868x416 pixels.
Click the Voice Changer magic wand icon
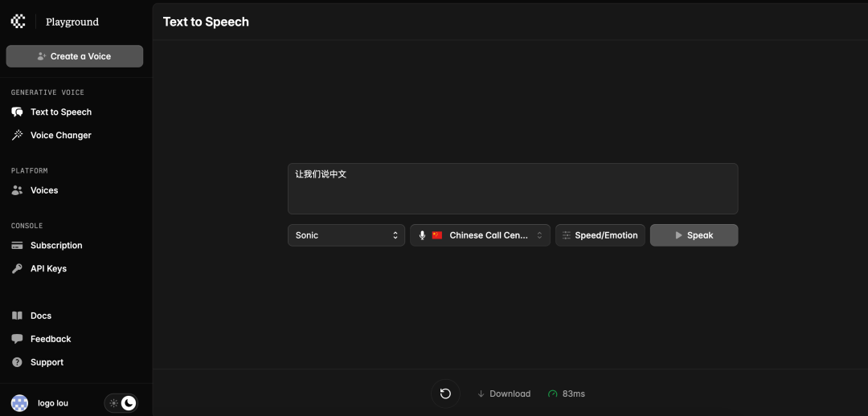(x=17, y=136)
